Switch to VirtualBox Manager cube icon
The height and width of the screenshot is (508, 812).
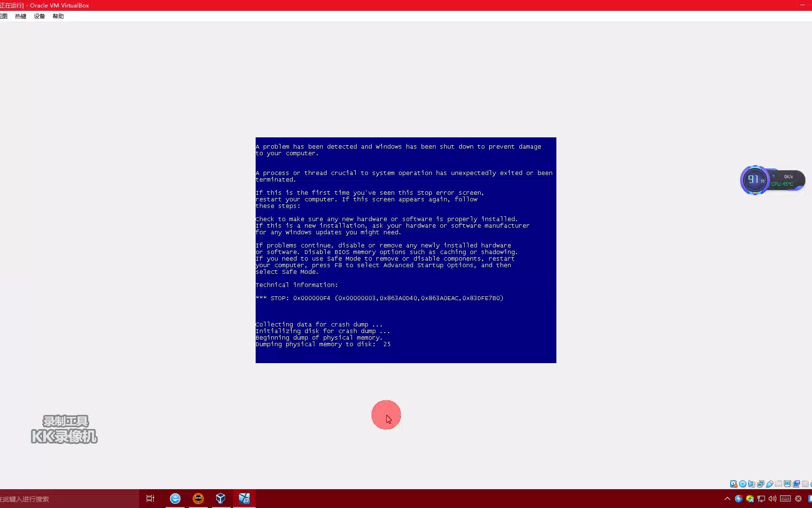pos(221,498)
